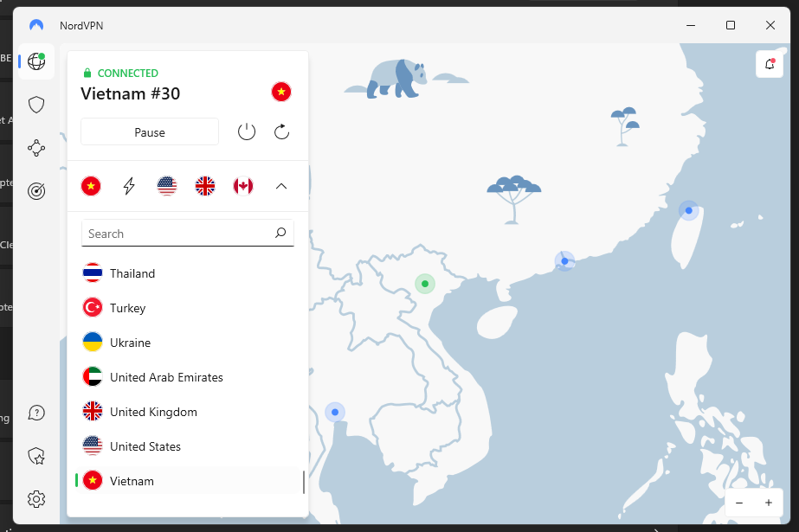Select United Kingdom in country list
Screen dimensions: 799x532
[x=188, y=412]
